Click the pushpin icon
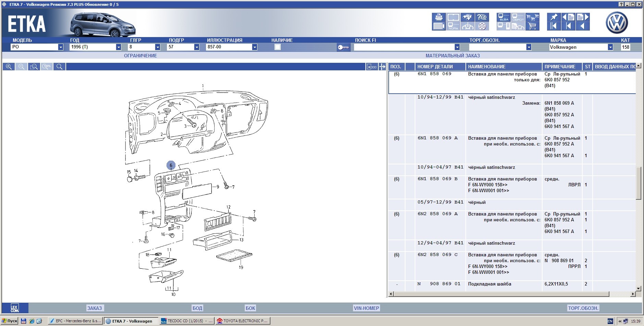The width and height of the screenshot is (644, 326). pyautogui.click(x=554, y=17)
